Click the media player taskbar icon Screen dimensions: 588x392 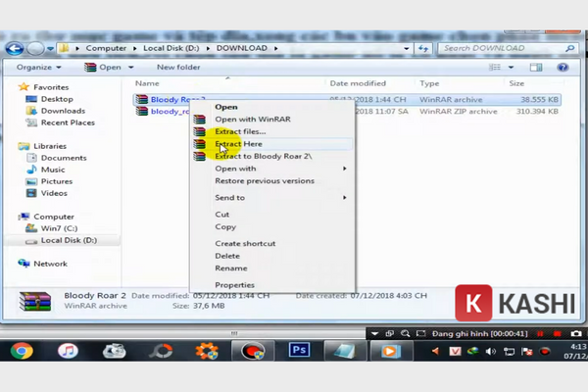pos(390,351)
